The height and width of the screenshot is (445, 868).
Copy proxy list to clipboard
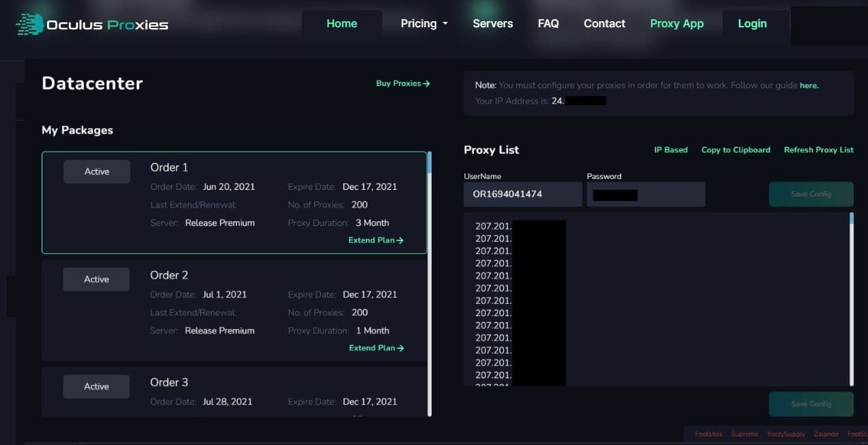[736, 149]
